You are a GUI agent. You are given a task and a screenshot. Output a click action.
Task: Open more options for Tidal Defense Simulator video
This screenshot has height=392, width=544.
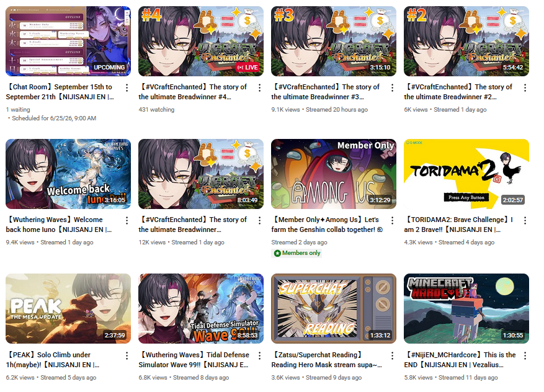click(x=259, y=355)
